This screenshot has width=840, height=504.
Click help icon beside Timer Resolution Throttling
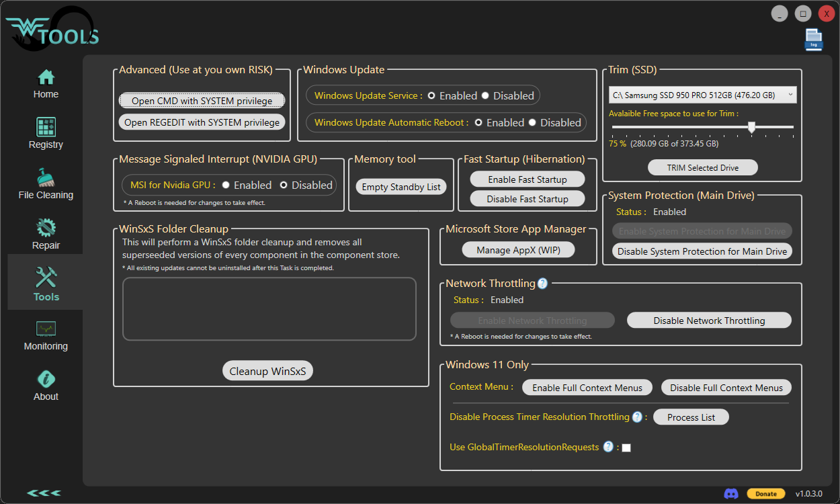pyautogui.click(x=636, y=417)
